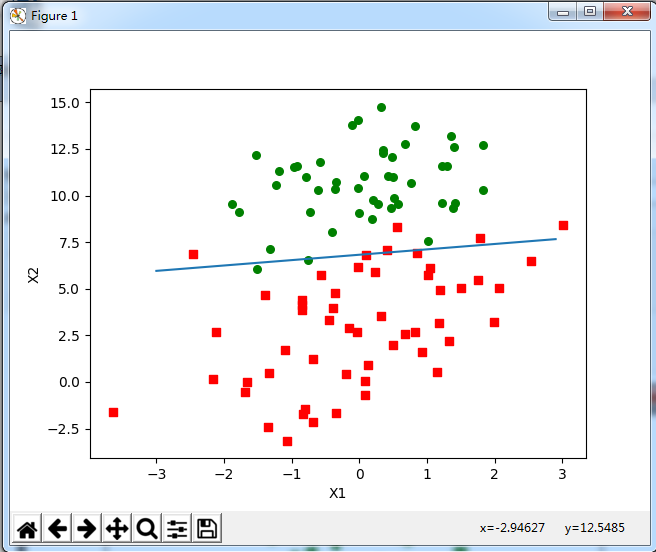The width and height of the screenshot is (656, 552).
Task: Click the X2 axis label
Action: 33,275
